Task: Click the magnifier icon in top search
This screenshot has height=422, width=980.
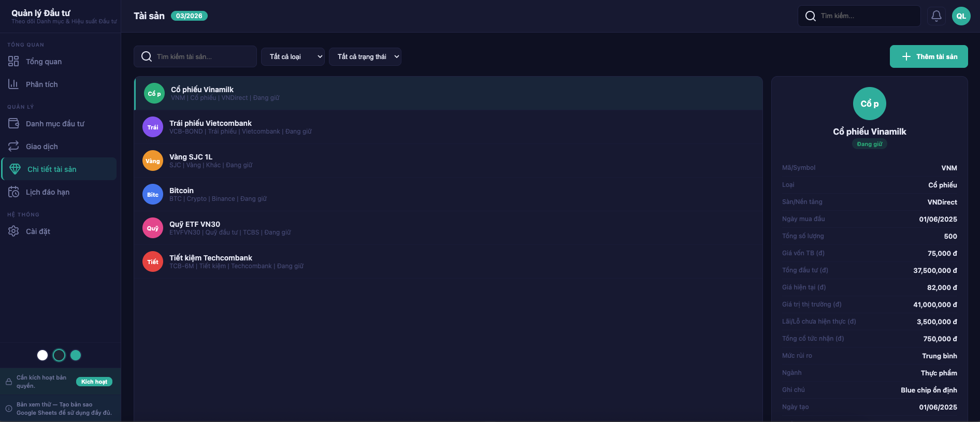Action: [x=811, y=16]
